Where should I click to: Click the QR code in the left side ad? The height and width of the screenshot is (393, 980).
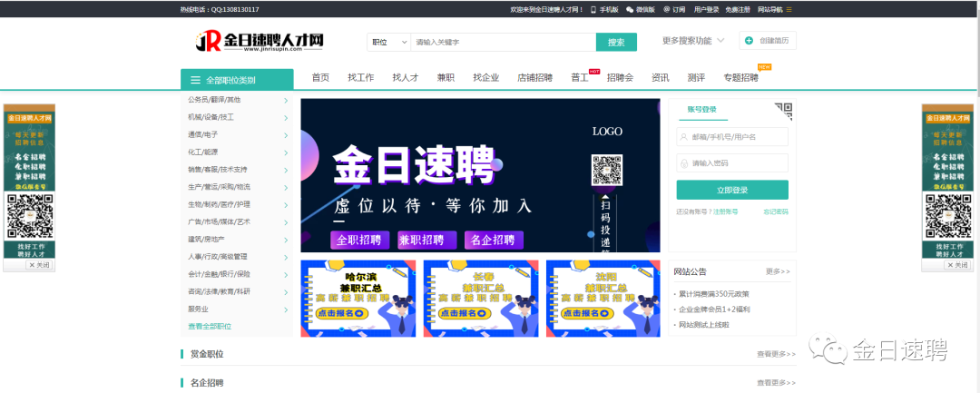[29, 217]
